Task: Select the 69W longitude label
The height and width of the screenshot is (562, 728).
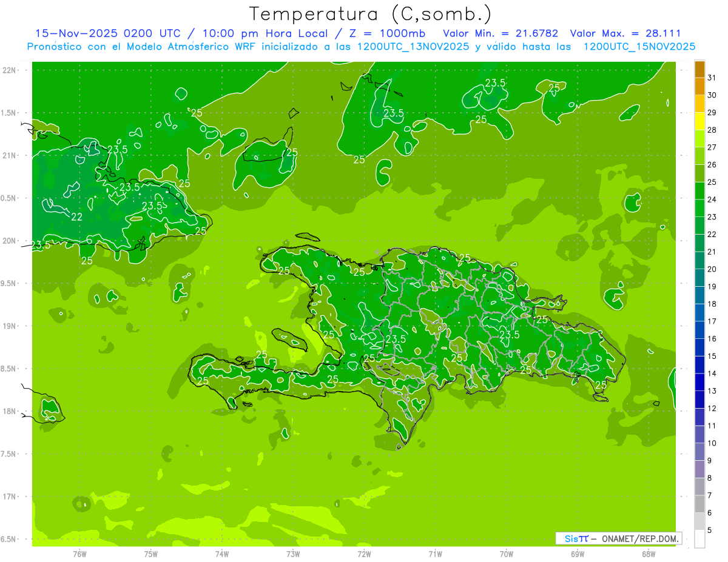Action: 577,554
